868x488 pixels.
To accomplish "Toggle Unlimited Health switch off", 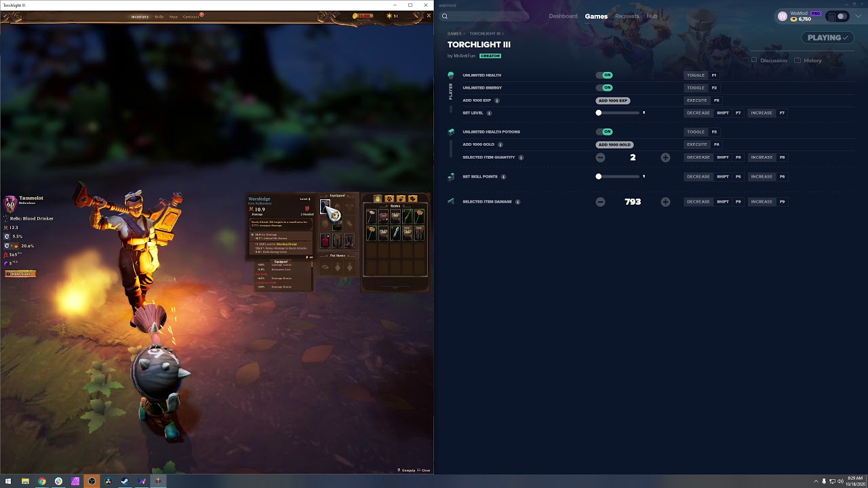I will (604, 75).
